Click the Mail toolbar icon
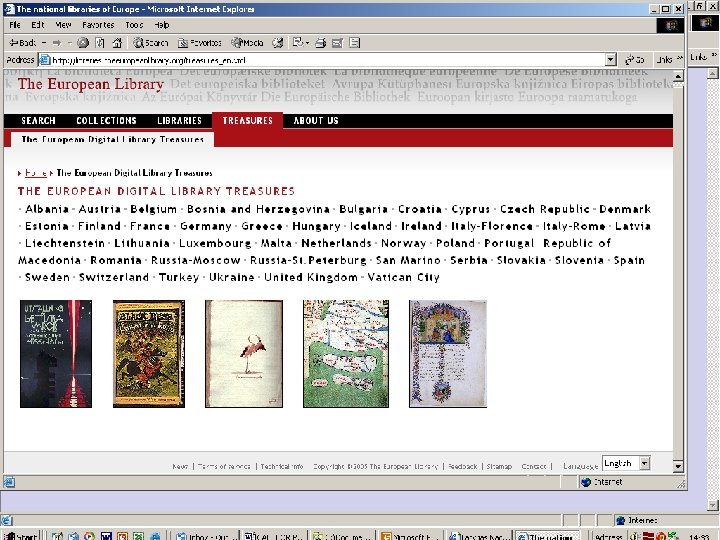The image size is (720, 540). coord(298,43)
